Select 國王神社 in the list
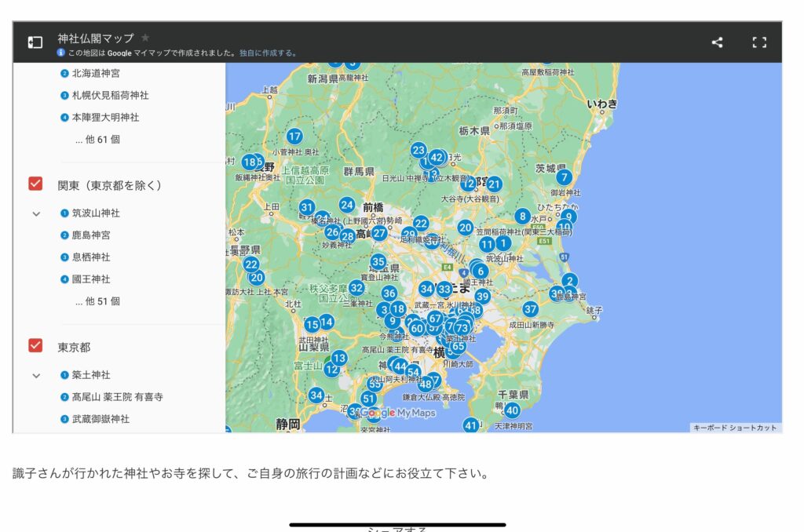This screenshot has height=532, width=804. coord(91,279)
